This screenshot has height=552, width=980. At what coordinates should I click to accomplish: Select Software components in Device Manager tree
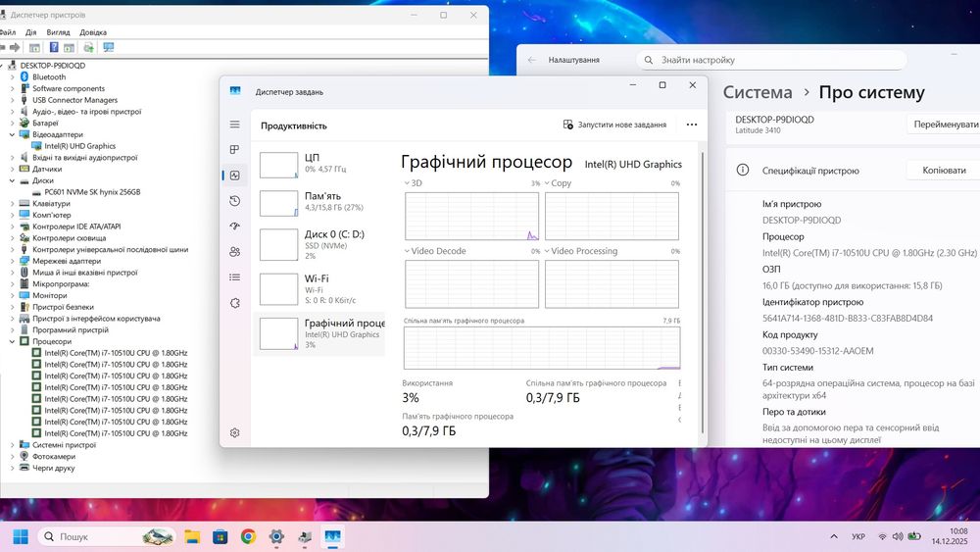click(x=69, y=88)
